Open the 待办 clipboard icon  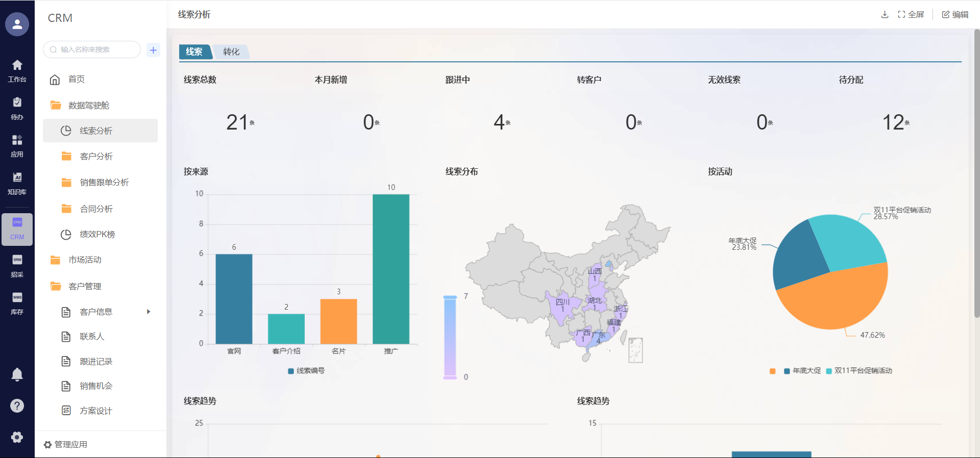click(17, 108)
